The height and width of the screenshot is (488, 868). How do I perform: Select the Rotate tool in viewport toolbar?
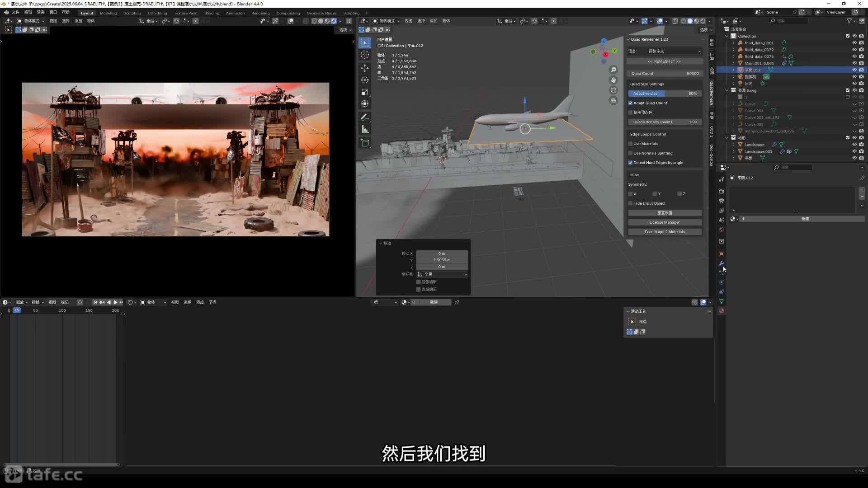[x=365, y=80]
